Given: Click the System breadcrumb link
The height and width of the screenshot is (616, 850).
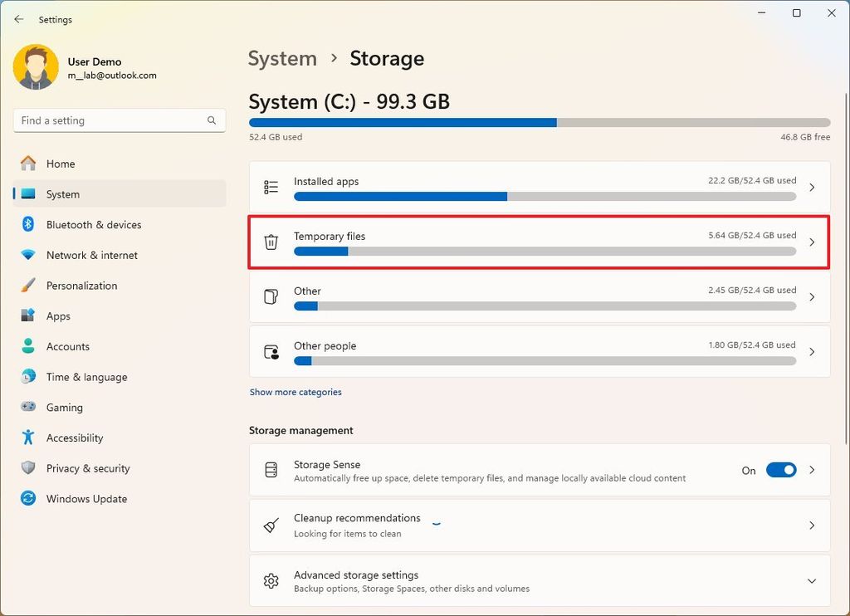Looking at the screenshot, I should click(x=282, y=58).
